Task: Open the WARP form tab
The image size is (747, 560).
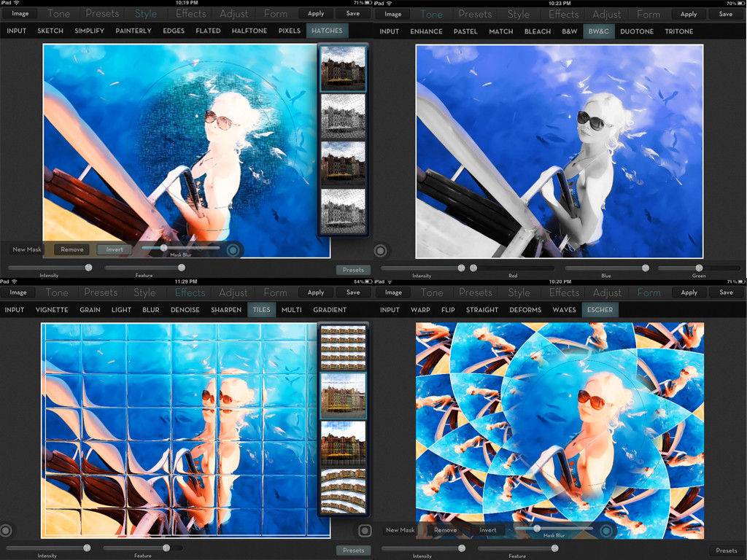Action: [x=420, y=309]
